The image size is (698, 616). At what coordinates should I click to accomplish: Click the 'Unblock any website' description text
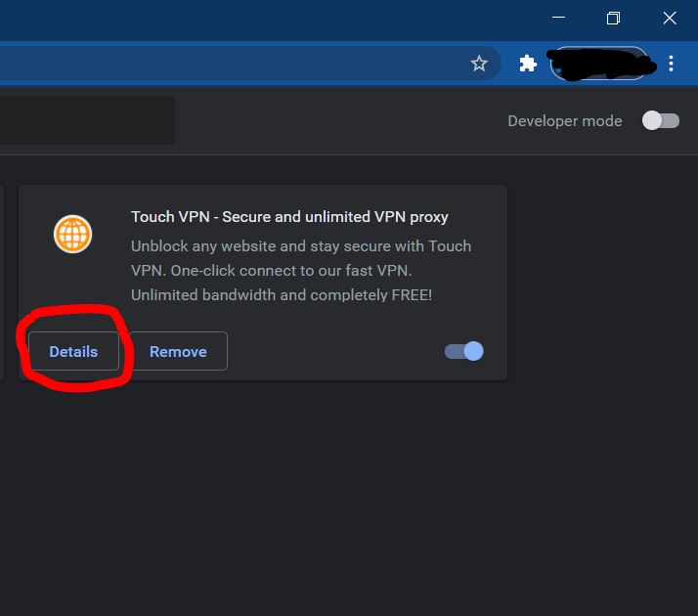pos(301,270)
